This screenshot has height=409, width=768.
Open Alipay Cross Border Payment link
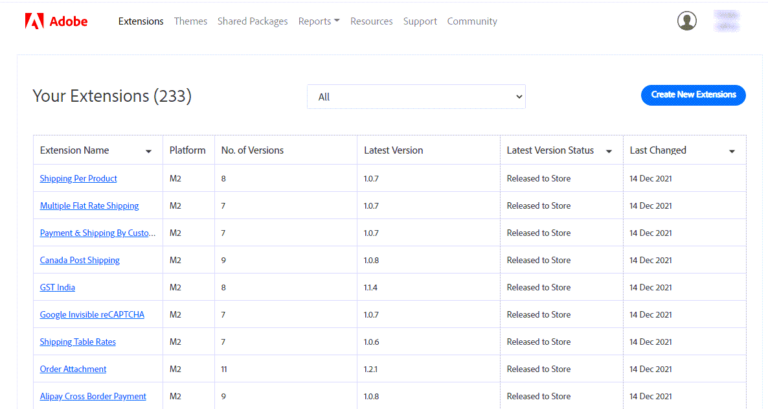pyautogui.click(x=93, y=396)
